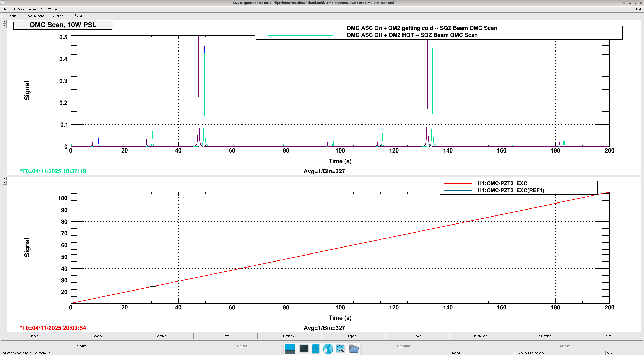Open the terminal from the taskbar

pos(304,349)
